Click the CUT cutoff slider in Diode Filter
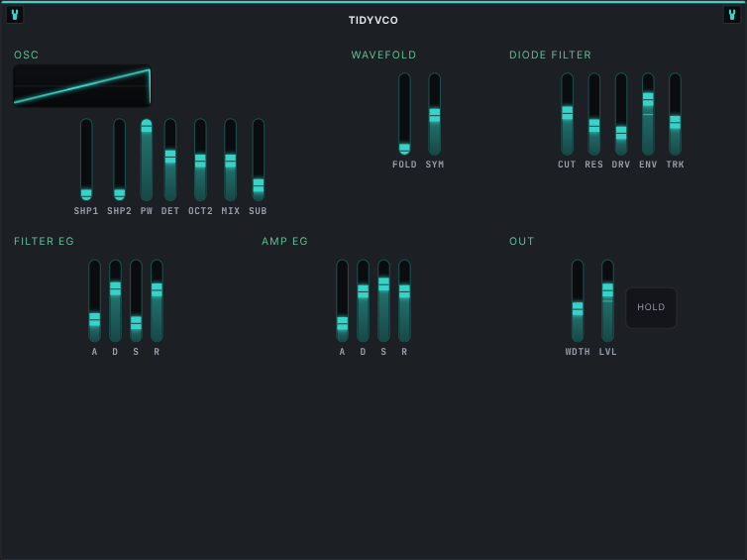 coord(567,114)
